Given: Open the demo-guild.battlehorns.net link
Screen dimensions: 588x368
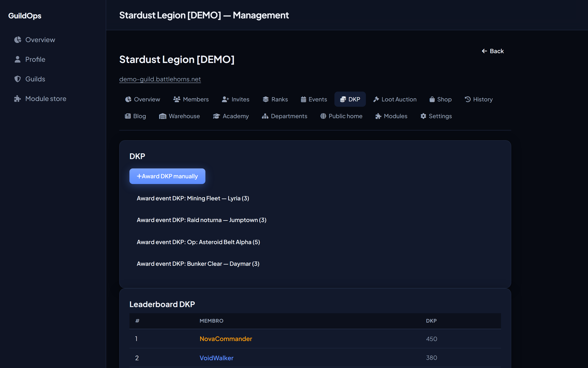Looking at the screenshot, I should [x=160, y=79].
